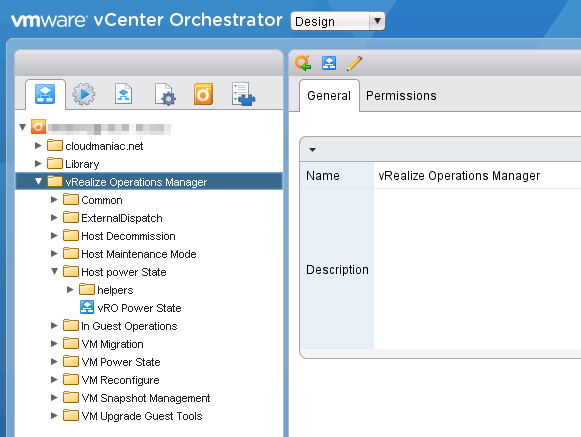Expand the Library folder
The height and width of the screenshot is (437, 581).
pyautogui.click(x=38, y=163)
